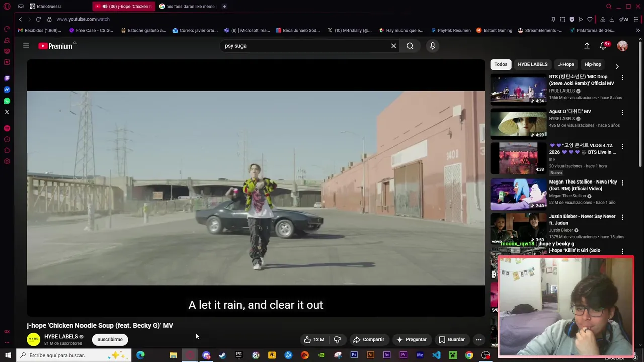
Task: Open Messenger in Opera sidebar
Action: 7,89
